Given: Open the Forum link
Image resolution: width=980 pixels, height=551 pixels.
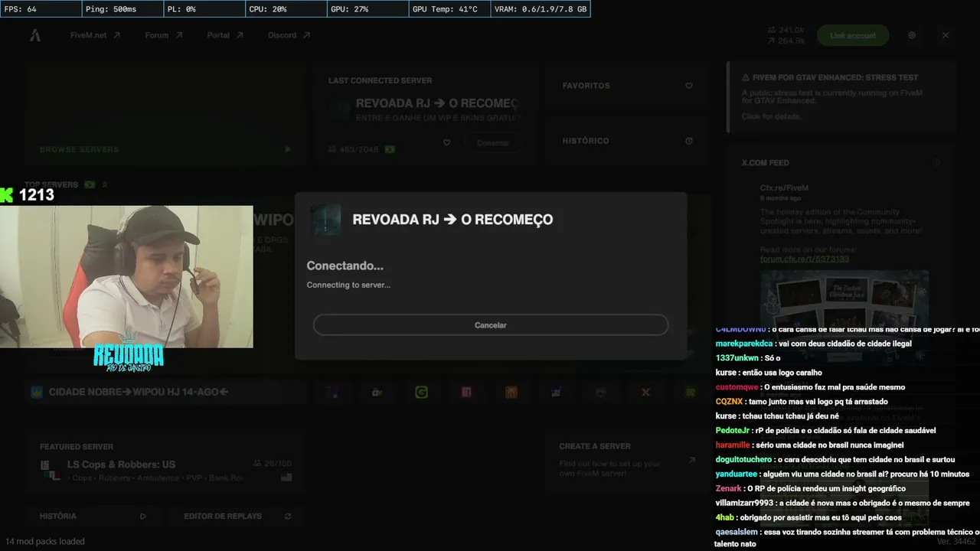Looking at the screenshot, I should (164, 35).
